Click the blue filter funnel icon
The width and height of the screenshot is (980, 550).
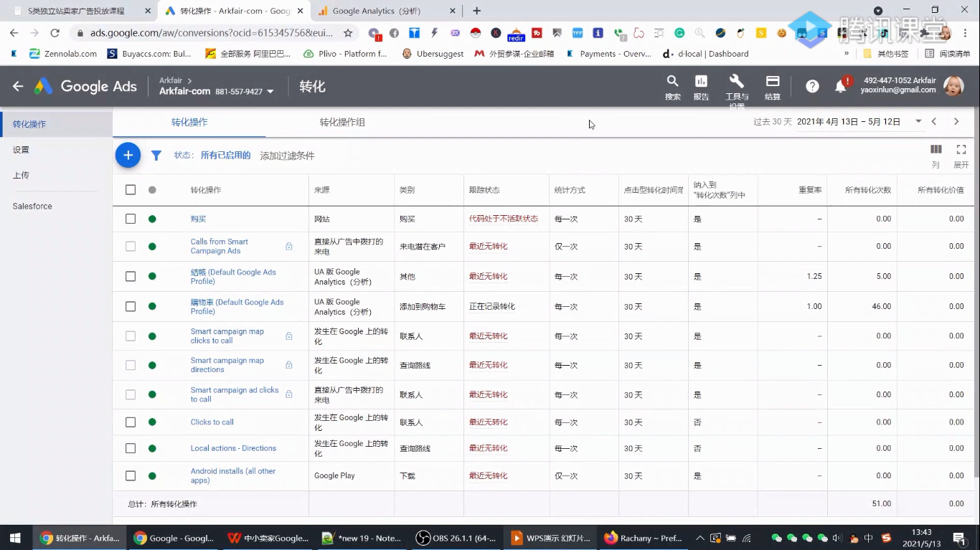(x=156, y=155)
